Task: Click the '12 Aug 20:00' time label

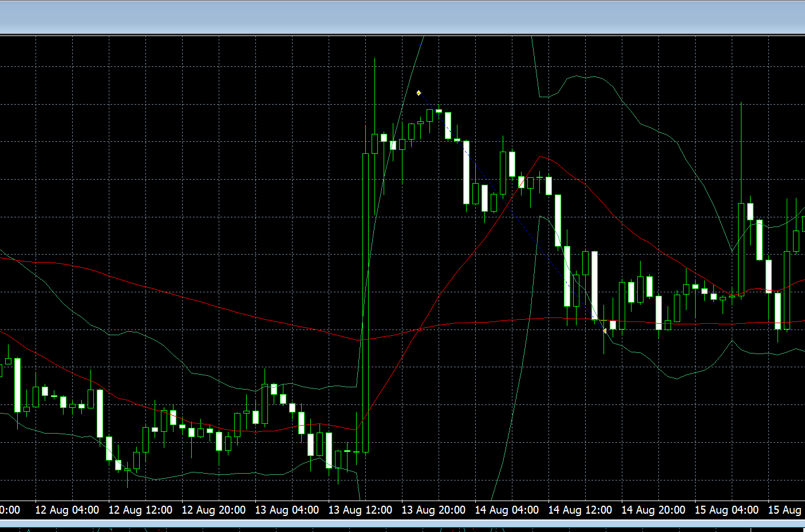Action: click(214, 510)
